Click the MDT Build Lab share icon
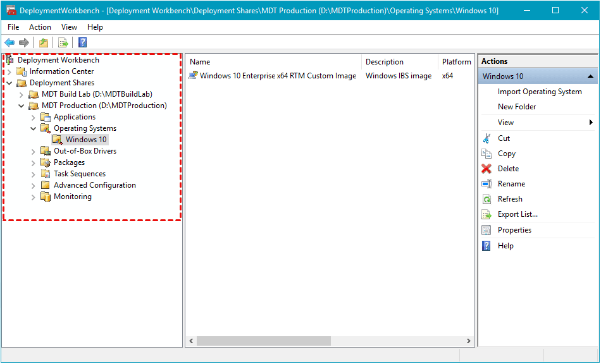Image resolution: width=601 pixels, height=364 pixels. tap(34, 94)
